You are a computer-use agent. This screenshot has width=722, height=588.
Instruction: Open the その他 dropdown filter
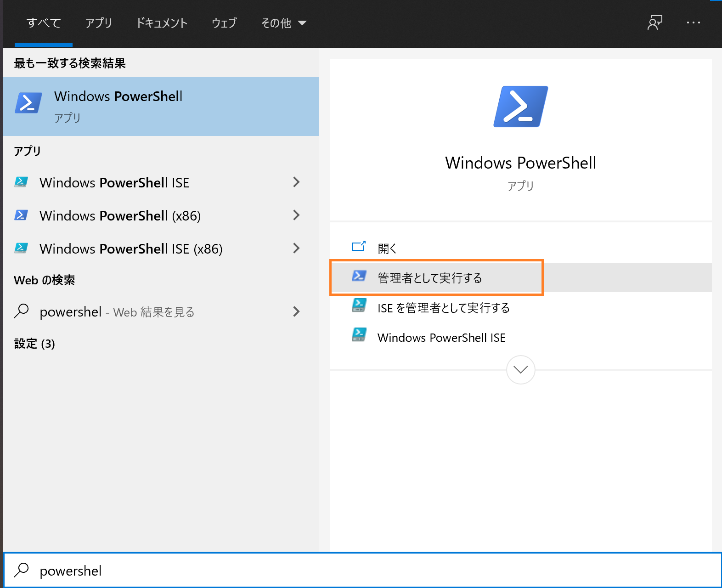pos(283,23)
